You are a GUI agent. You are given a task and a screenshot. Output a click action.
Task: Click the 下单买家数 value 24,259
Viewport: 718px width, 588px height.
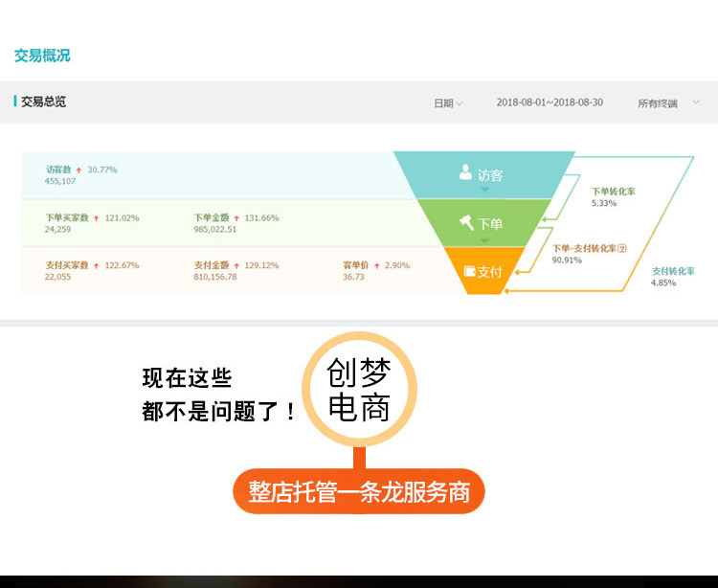click(57, 229)
